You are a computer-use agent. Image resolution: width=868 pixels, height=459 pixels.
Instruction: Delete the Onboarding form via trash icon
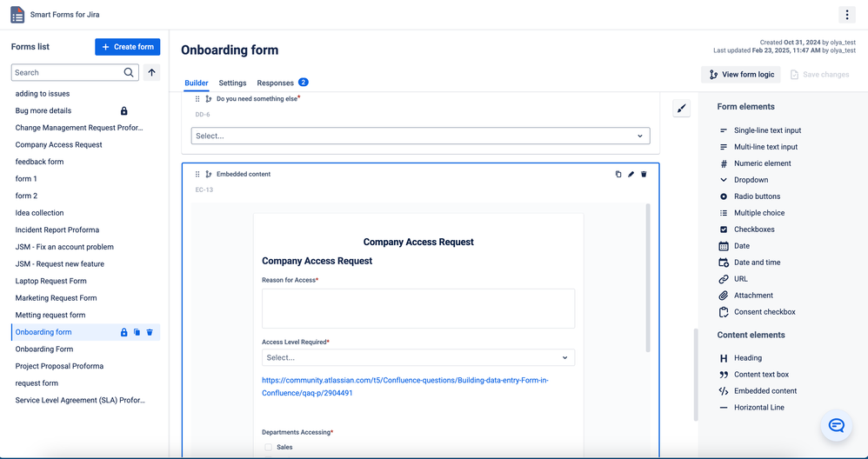point(150,332)
